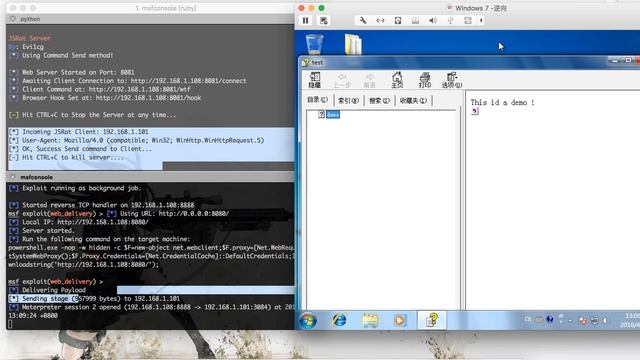
Task: Open the folder icon on Windows desktop
Action: [353, 44]
